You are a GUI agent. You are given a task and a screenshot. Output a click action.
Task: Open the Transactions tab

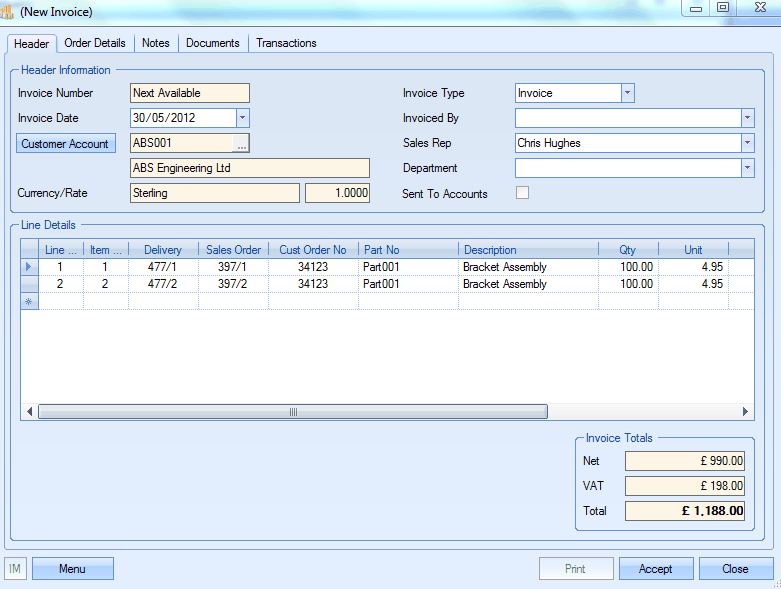(x=286, y=43)
